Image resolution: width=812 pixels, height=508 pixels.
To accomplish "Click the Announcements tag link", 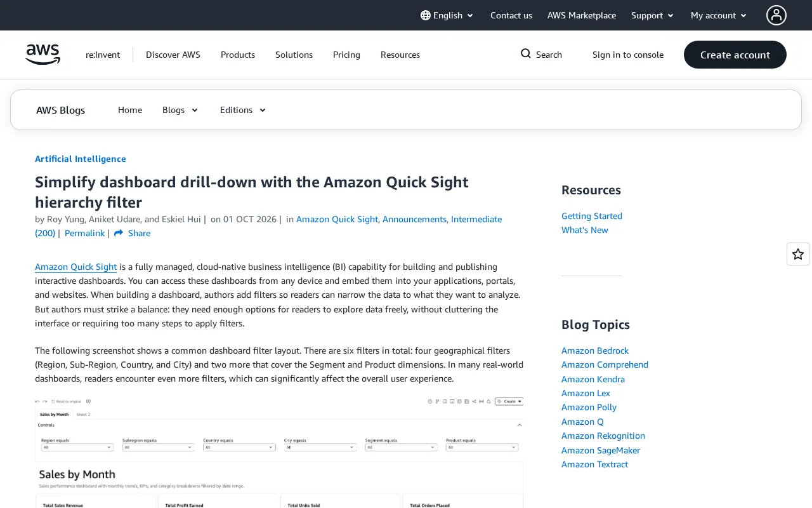I will click(414, 219).
